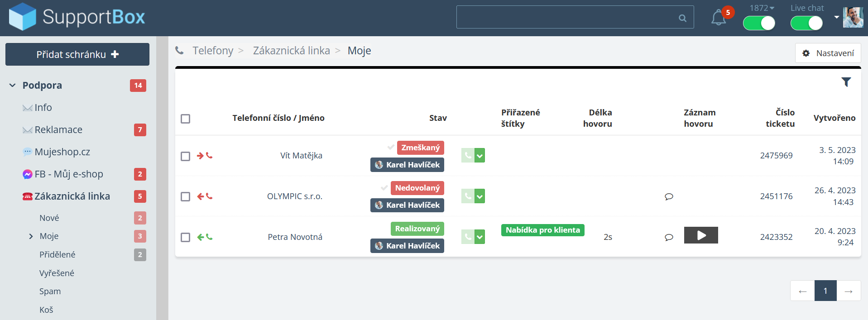This screenshot has height=320, width=868.
Task: Click checkmark next to Nedovolaný status
Action: point(384,187)
